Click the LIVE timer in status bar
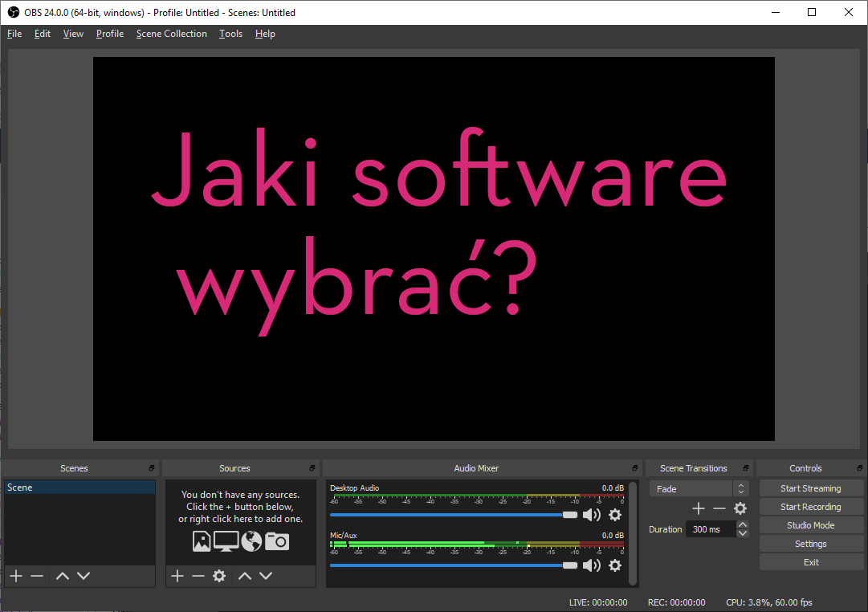This screenshot has height=612, width=868. click(598, 602)
